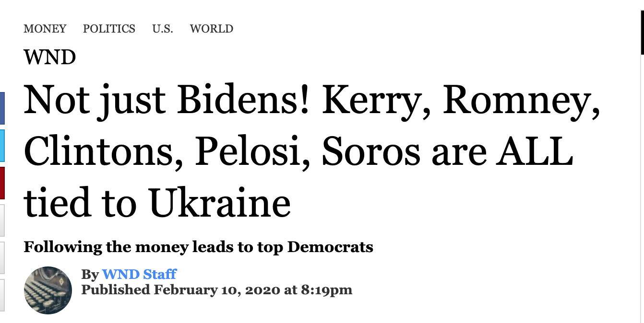Click the scrollbar track below the thumb
Viewport: 644px width, 323px height.
tap(642, 192)
